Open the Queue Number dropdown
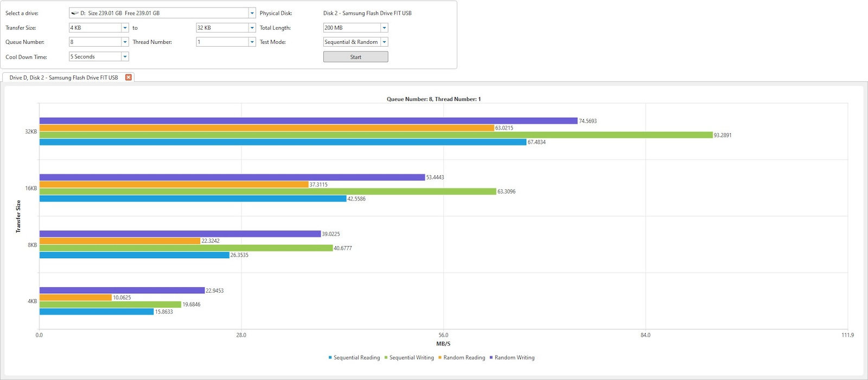Viewport: 868px width, 380px height. 125,42
